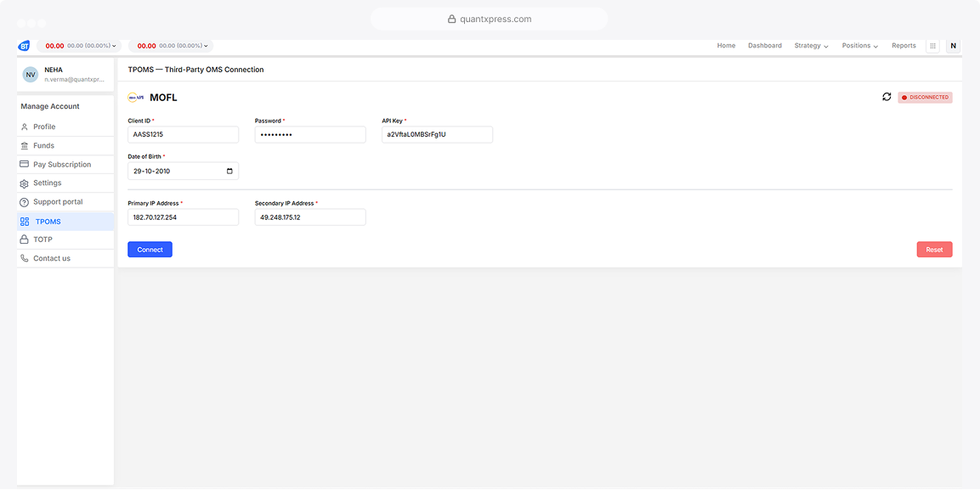Click the TPOMS — Third-Party OMS Connection title

pos(195,70)
